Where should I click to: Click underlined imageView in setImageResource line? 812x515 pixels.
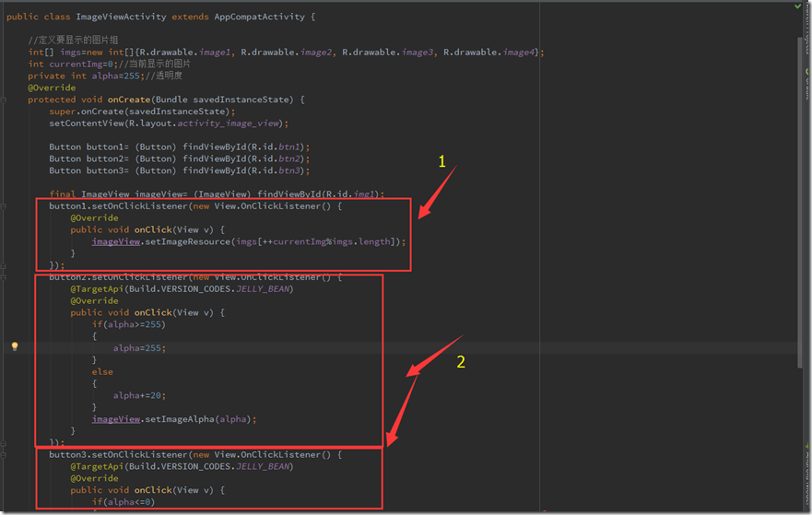[116, 241]
